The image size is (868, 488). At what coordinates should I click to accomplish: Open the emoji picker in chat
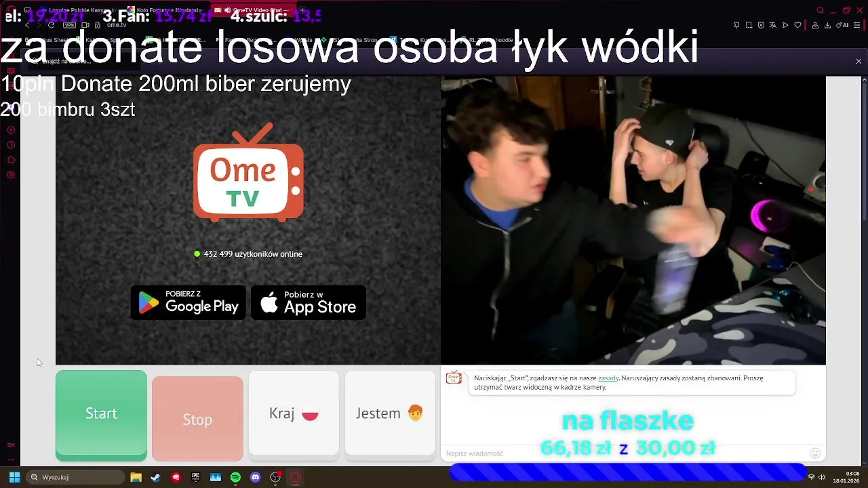[x=815, y=453]
